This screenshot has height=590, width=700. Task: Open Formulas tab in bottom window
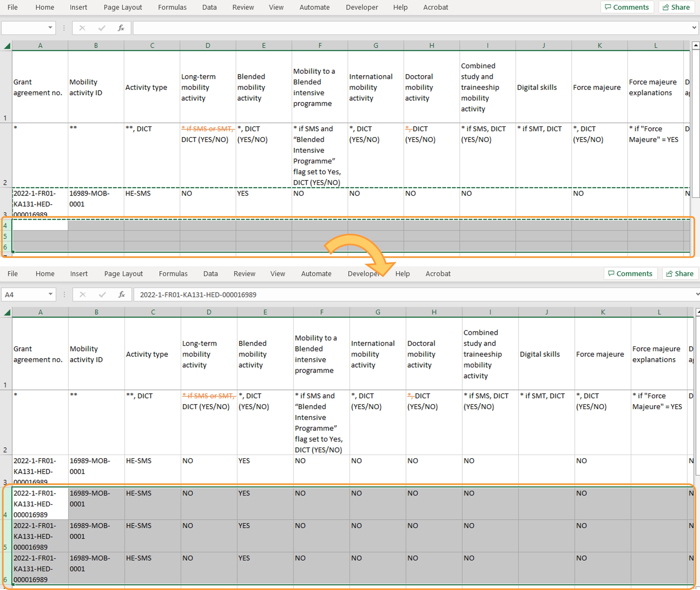click(x=173, y=274)
